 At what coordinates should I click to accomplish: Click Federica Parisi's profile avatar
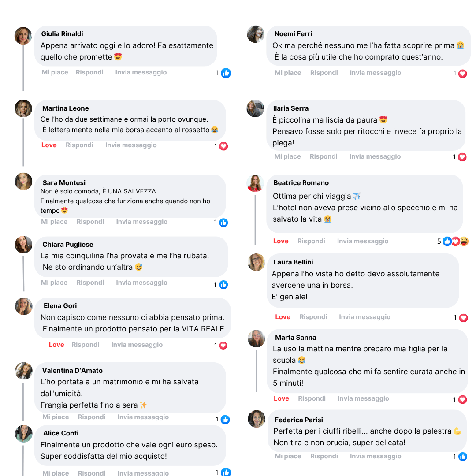click(x=257, y=419)
